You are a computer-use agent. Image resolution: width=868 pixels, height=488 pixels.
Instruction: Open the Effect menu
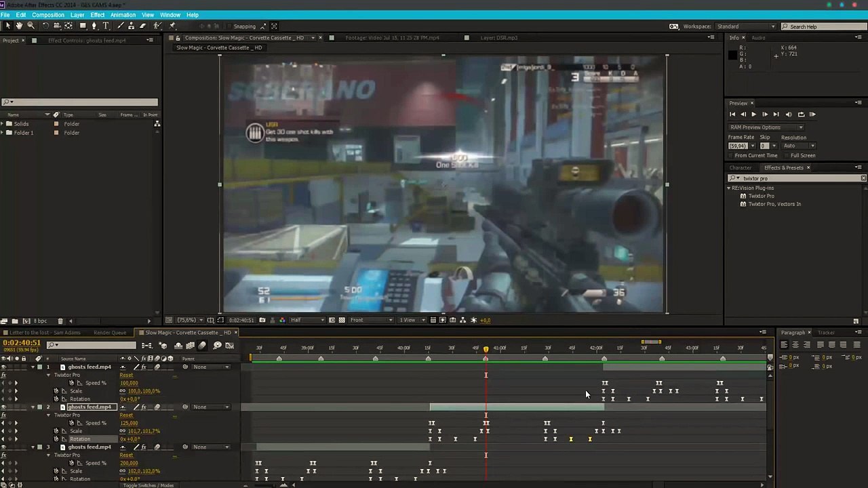(x=98, y=15)
